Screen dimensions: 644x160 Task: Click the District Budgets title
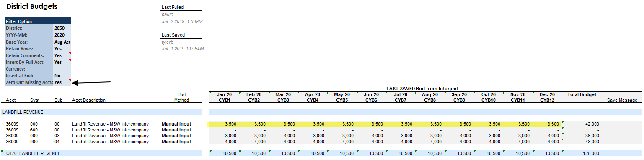[x=32, y=7]
